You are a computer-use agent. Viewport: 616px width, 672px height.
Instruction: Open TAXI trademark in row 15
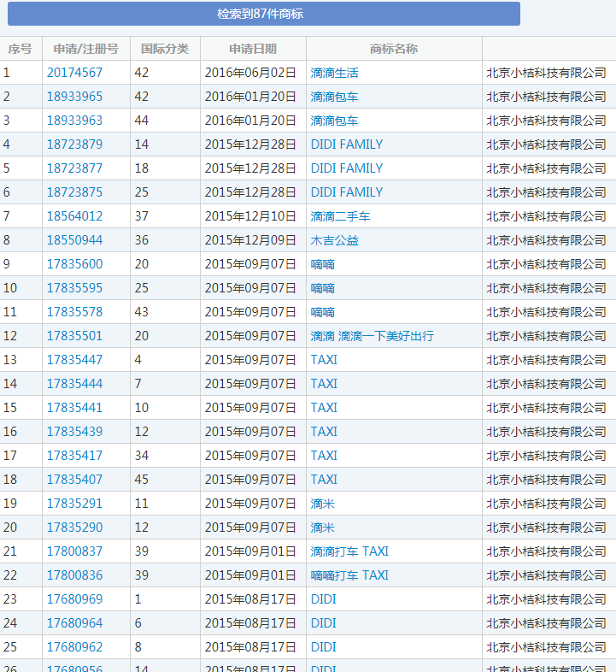point(324,408)
